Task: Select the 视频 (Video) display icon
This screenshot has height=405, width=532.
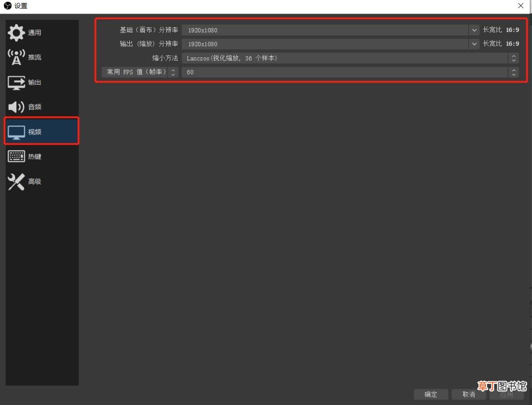Action: [x=16, y=132]
